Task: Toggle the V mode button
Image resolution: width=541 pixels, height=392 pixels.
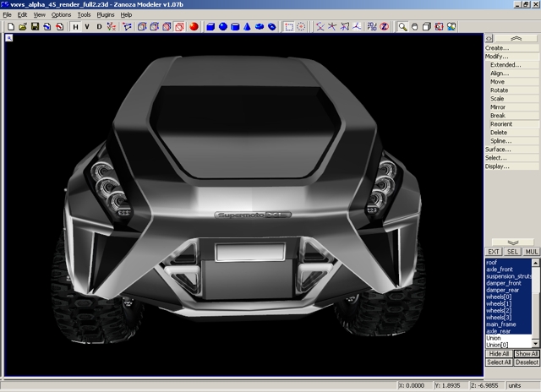Action: tap(87, 27)
